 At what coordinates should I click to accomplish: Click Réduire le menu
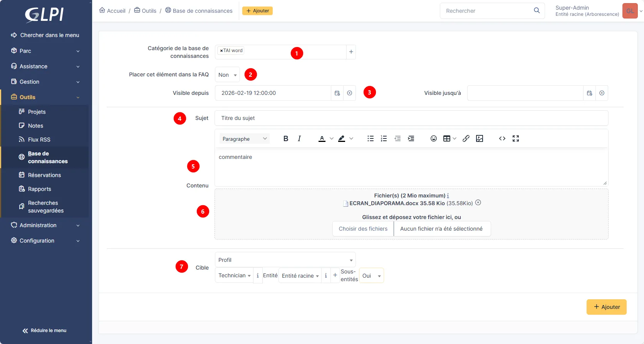(x=45, y=331)
